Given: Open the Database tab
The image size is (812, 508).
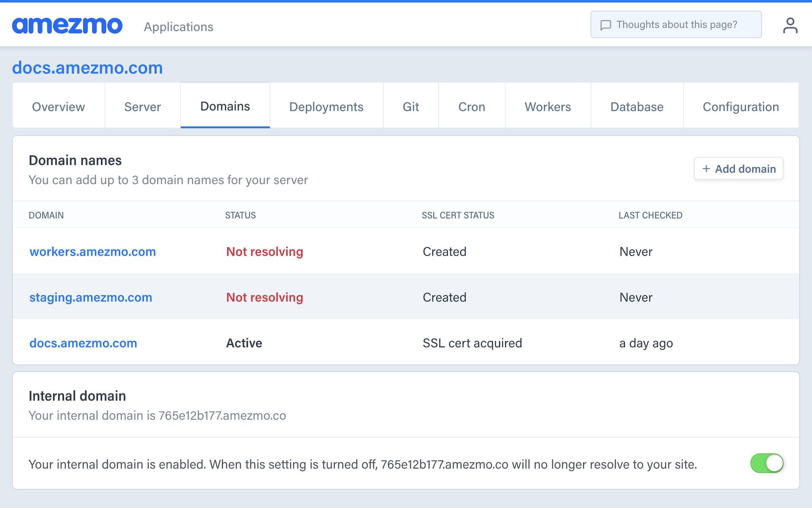Looking at the screenshot, I should 637,107.
